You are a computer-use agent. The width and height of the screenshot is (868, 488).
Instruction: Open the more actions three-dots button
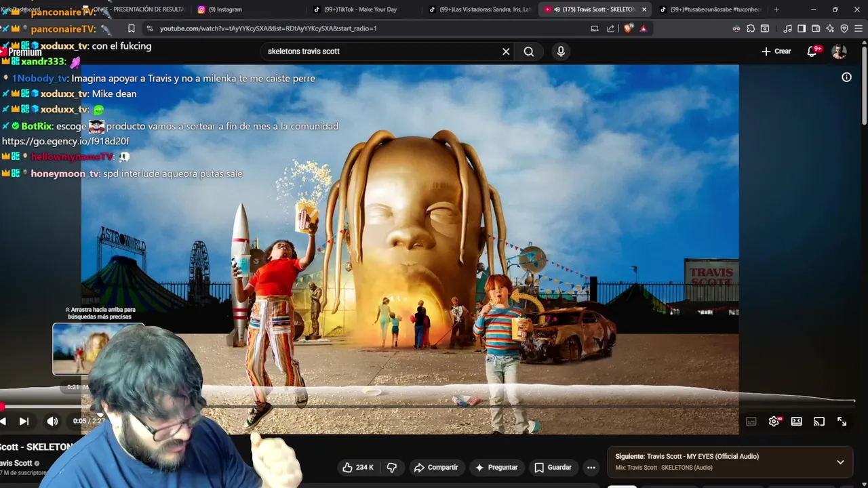591,468
